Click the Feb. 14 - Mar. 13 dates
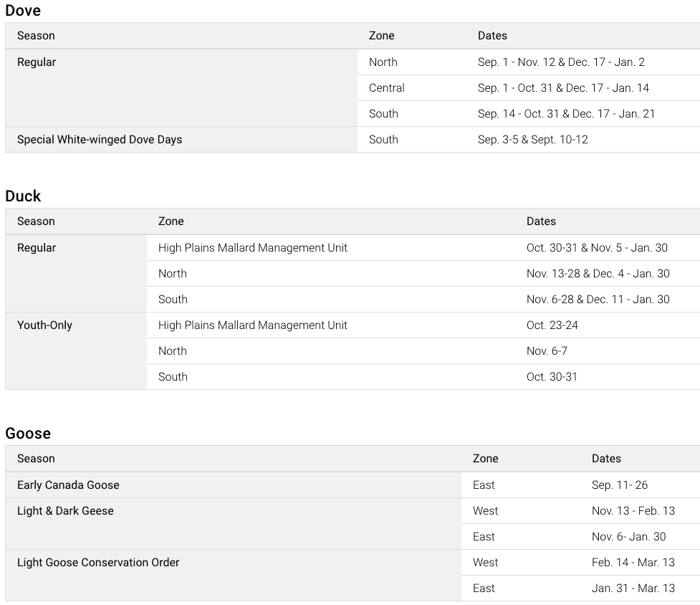This screenshot has height=605, width=700. [633, 563]
